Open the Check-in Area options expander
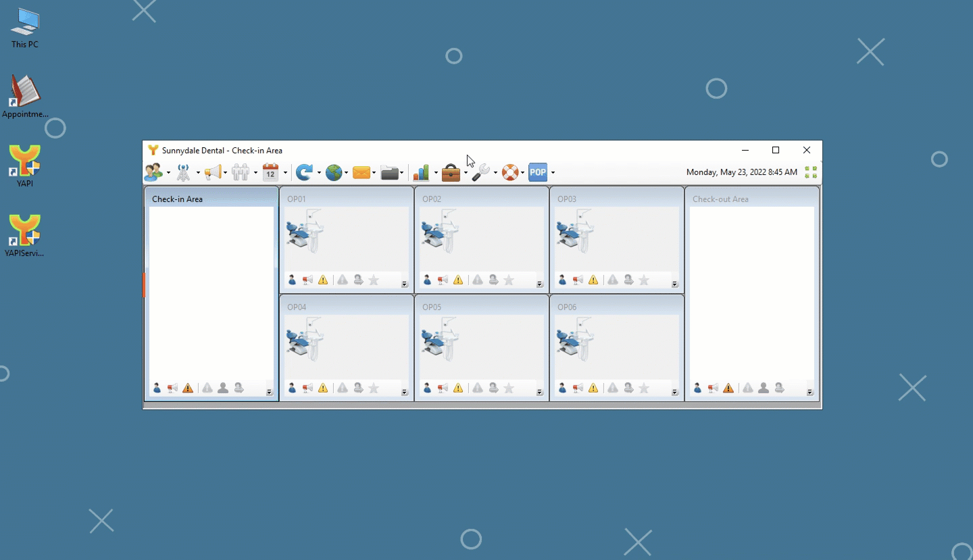This screenshot has width=973, height=560. click(270, 392)
